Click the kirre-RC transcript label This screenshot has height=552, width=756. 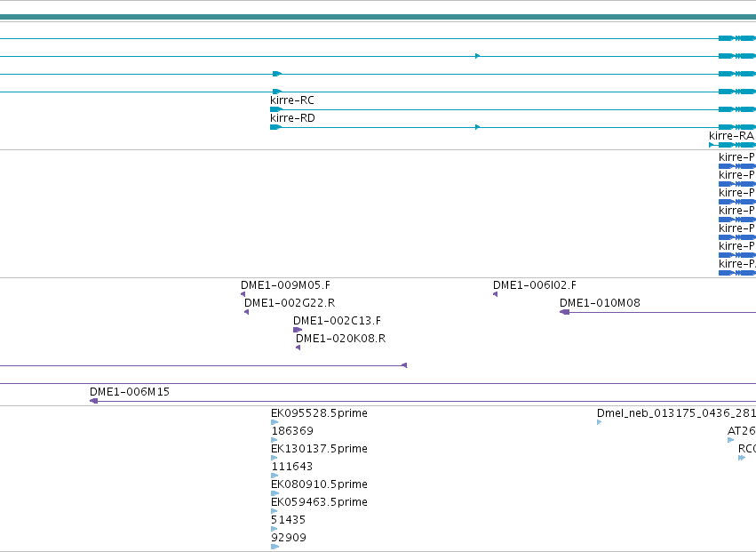coord(292,100)
